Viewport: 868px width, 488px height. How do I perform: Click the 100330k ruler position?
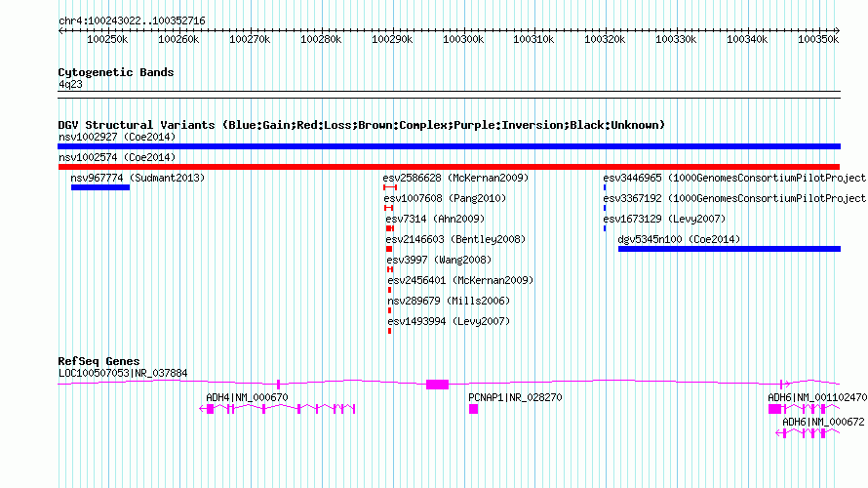click(676, 39)
